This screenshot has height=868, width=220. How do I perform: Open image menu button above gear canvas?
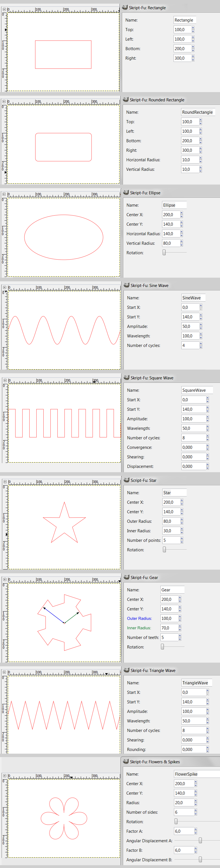pos(5,579)
